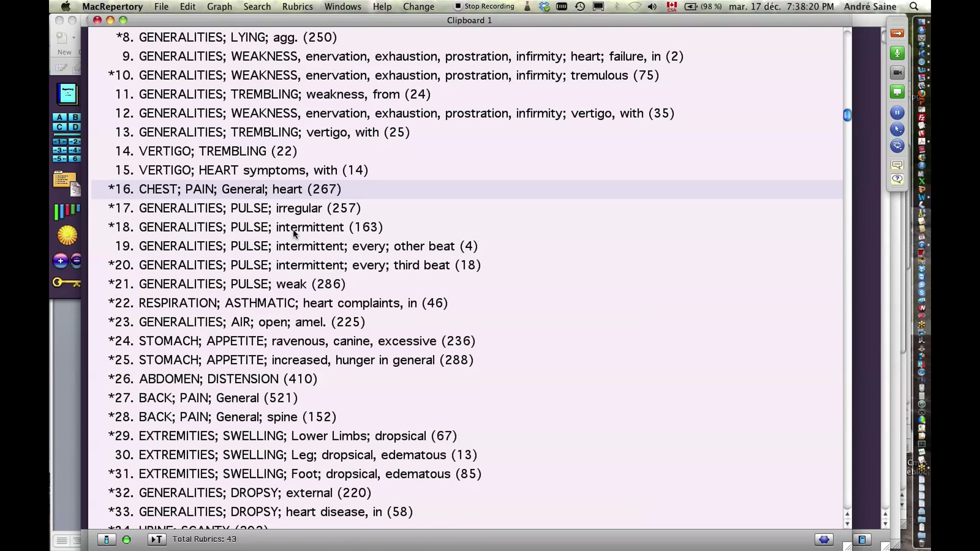
Task: Pause the screen recording with pause button
Action: 897,113
